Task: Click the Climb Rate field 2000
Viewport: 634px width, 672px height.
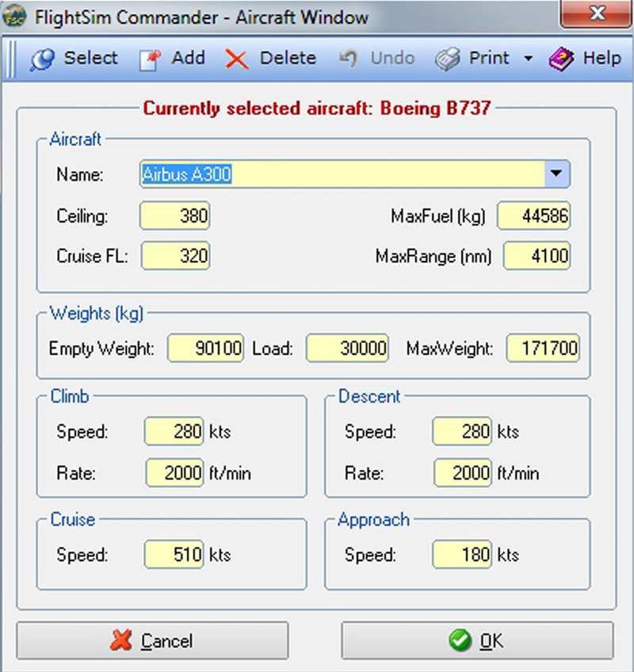Action: click(174, 473)
